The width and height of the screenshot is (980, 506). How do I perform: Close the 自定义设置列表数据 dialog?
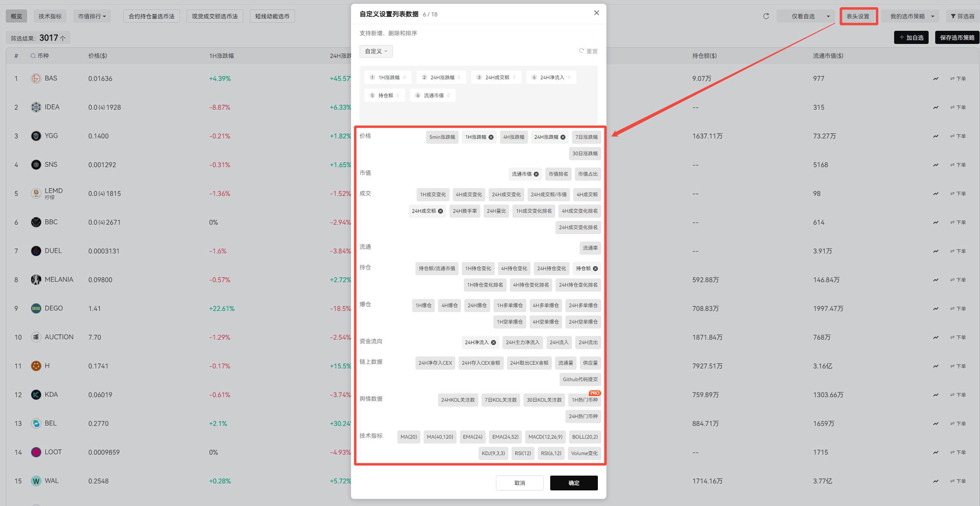click(596, 13)
